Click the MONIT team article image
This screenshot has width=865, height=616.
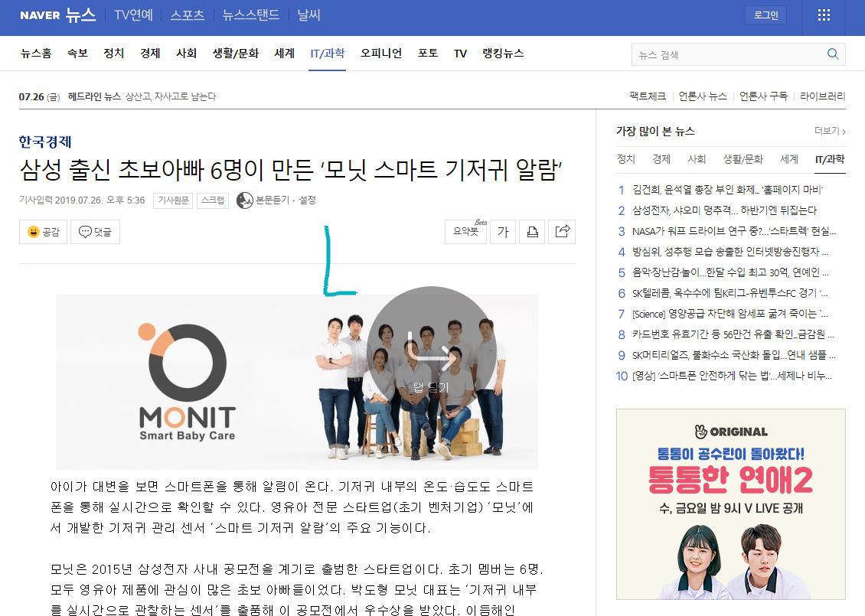[x=297, y=382]
